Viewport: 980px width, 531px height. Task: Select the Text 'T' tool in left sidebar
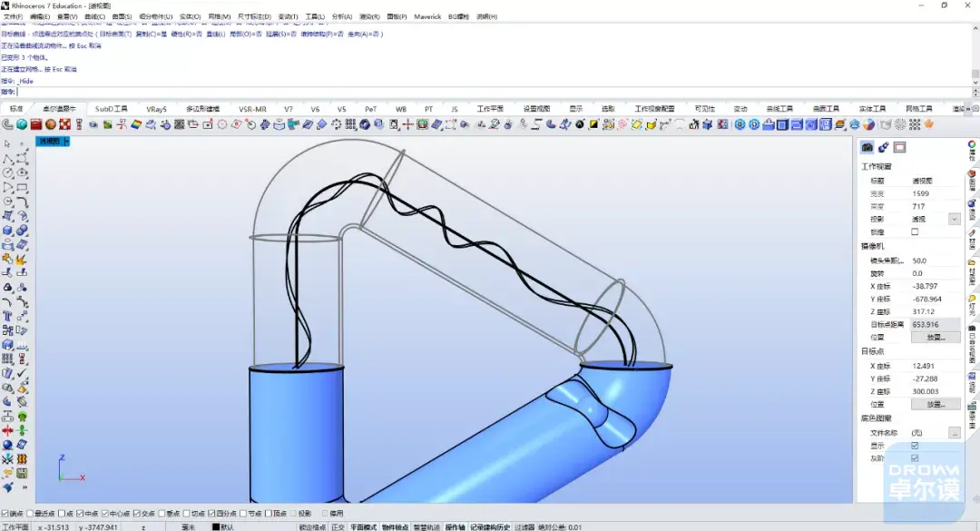7,316
